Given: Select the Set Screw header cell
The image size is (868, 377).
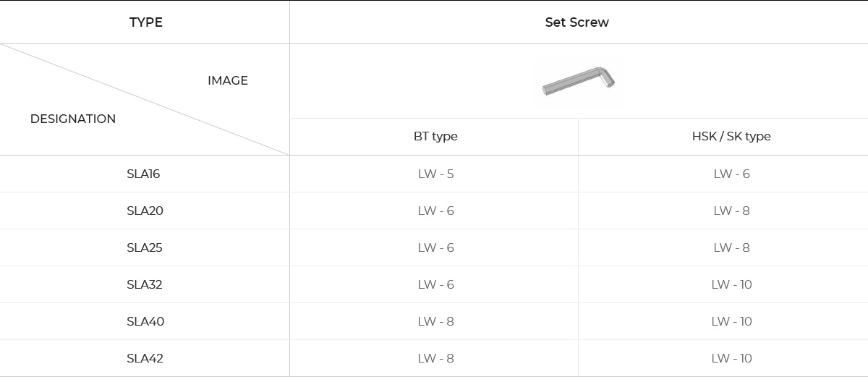Looking at the screenshot, I should click(x=576, y=22).
